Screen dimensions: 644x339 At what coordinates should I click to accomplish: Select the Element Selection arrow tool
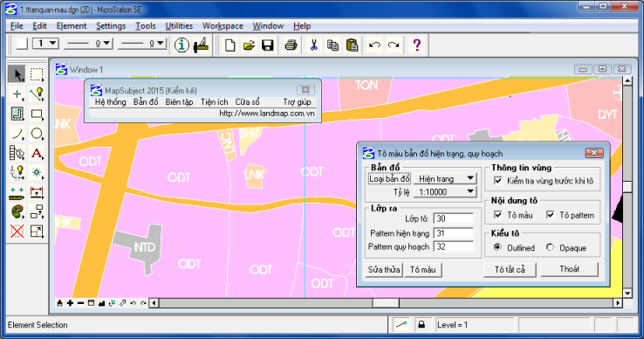click(x=17, y=74)
